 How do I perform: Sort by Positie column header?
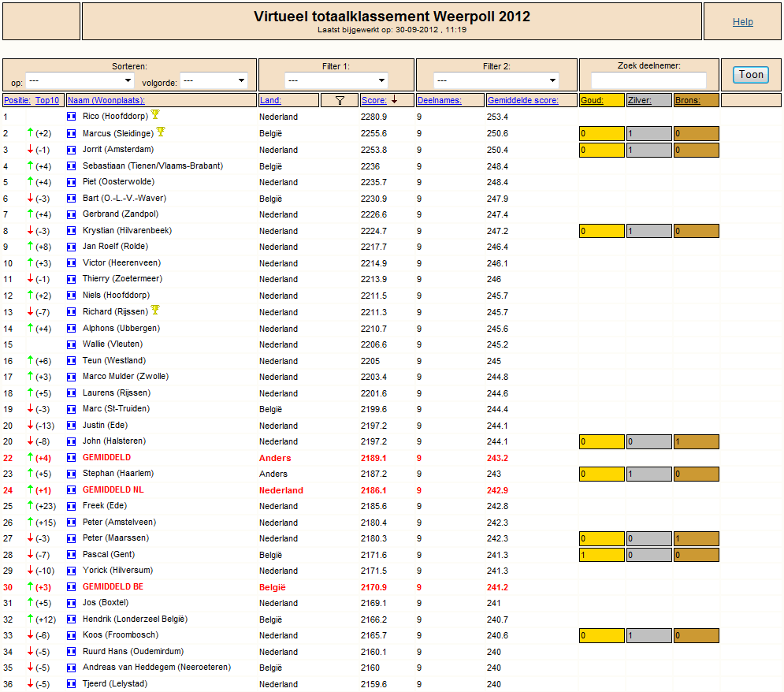click(17, 101)
